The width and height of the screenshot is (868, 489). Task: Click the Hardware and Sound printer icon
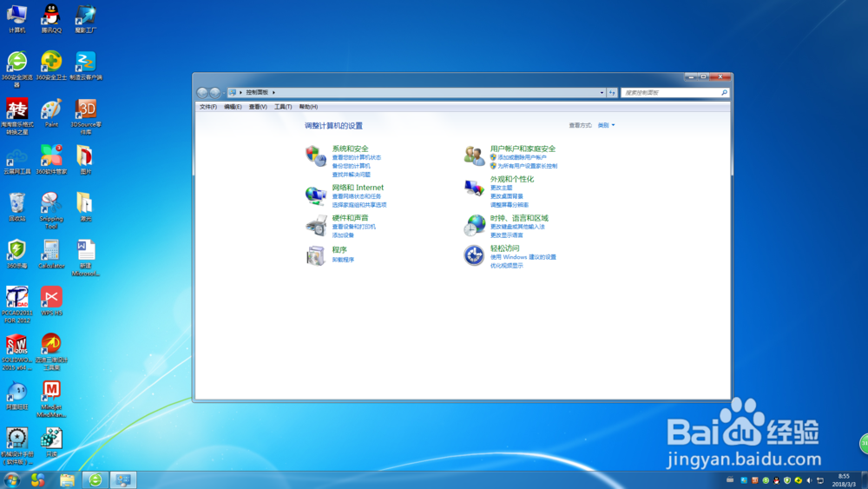pos(316,226)
